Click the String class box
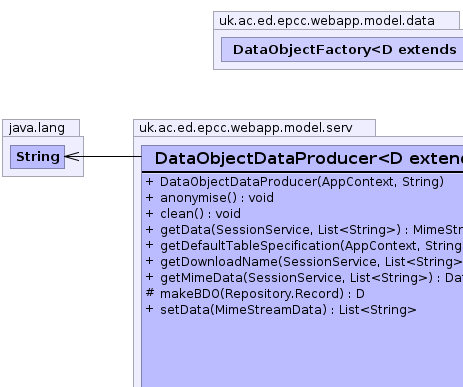This screenshot has width=463, height=387. pos(37,157)
